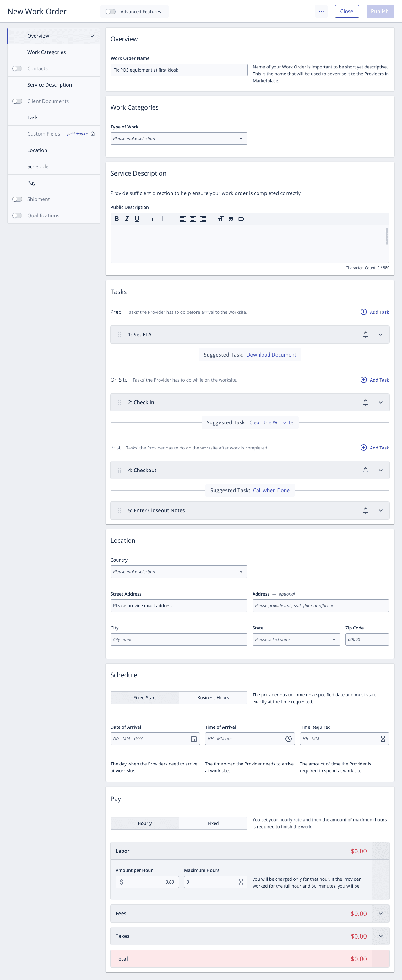
Task: Select Fixed Start schedule option
Action: coord(144,698)
